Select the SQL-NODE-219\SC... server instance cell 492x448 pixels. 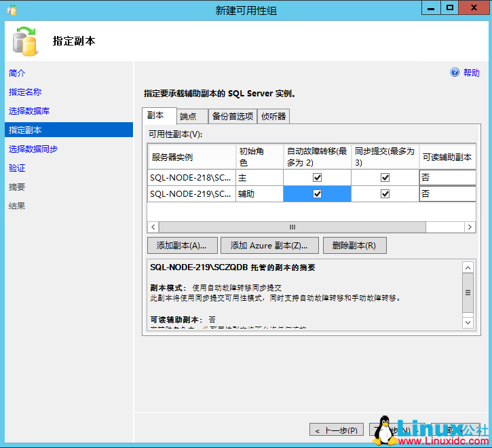click(191, 194)
